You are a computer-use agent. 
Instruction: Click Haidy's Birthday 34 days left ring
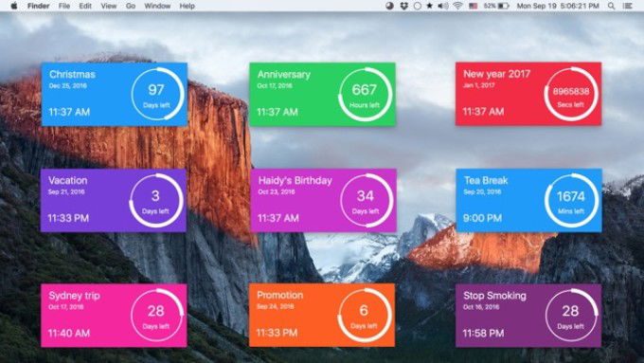point(366,200)
